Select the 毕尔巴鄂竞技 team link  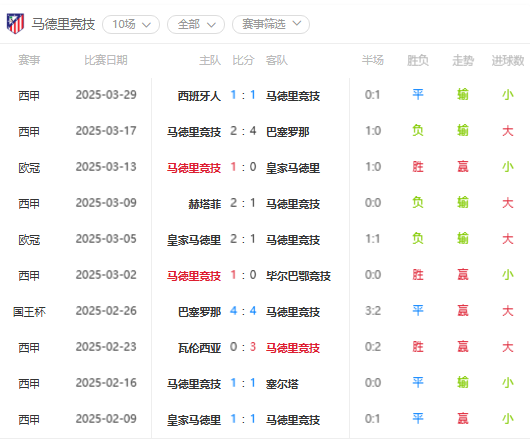pos(298,276)
